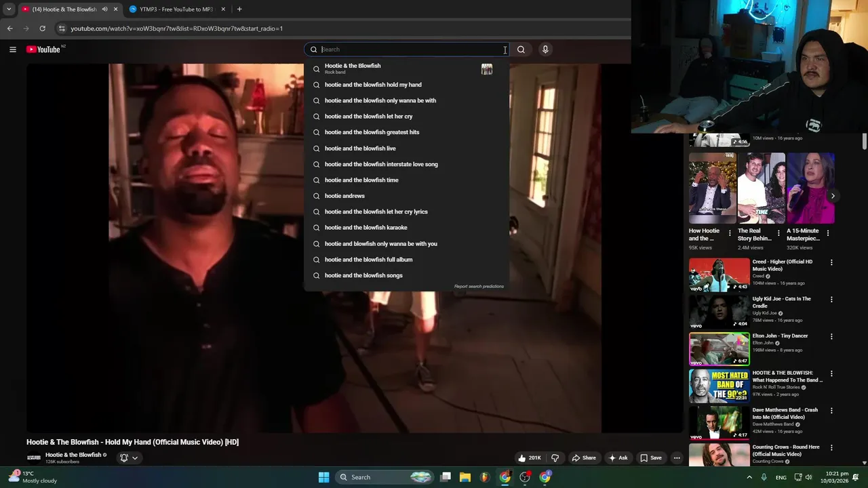Open options for What Happened To The Band video

(831, 373)
